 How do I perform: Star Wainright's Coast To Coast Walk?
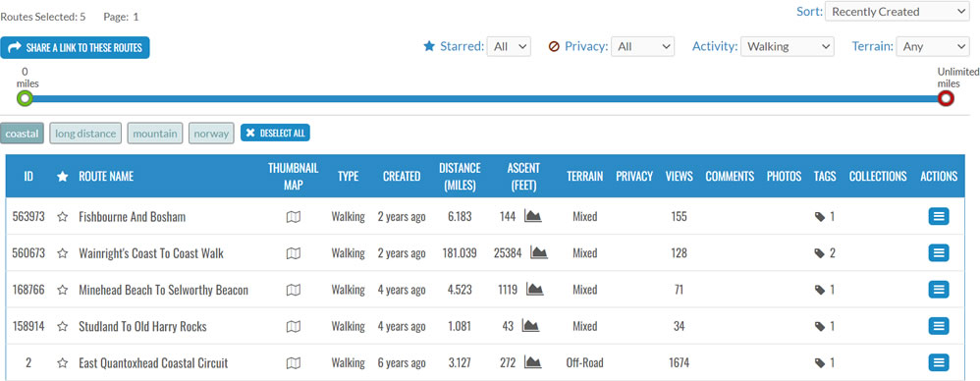coord(63,253)
